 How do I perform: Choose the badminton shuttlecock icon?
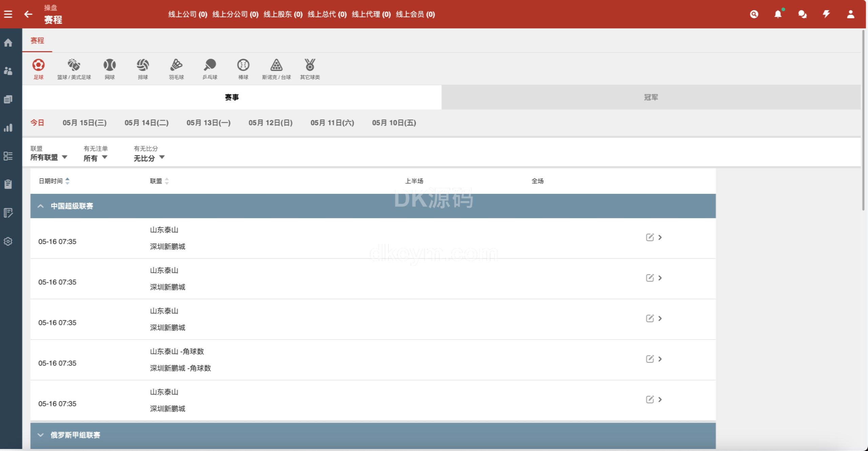click(176, 65)
